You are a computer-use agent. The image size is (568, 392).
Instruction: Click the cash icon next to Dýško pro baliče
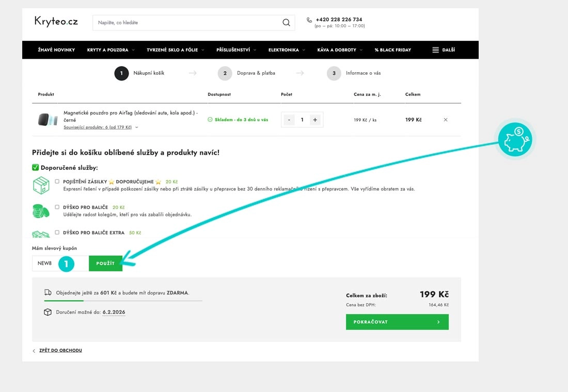40,210
